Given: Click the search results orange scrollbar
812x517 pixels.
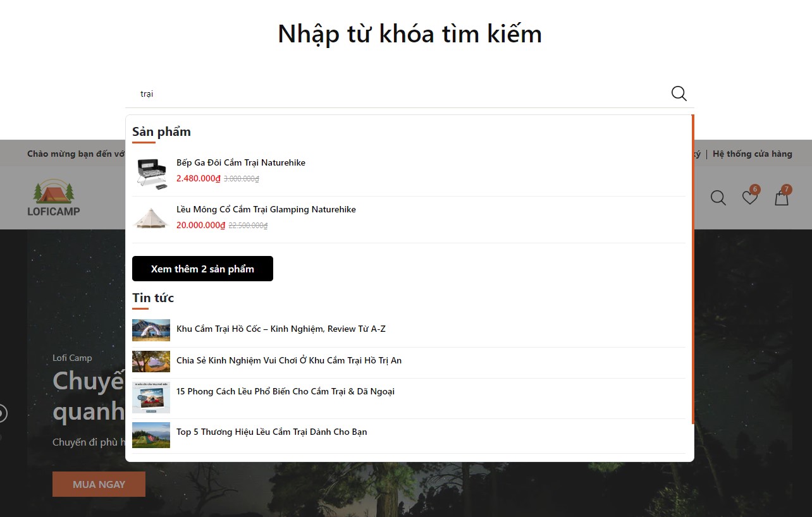Looking at the screenshot, I should click(x=693, y=269).
